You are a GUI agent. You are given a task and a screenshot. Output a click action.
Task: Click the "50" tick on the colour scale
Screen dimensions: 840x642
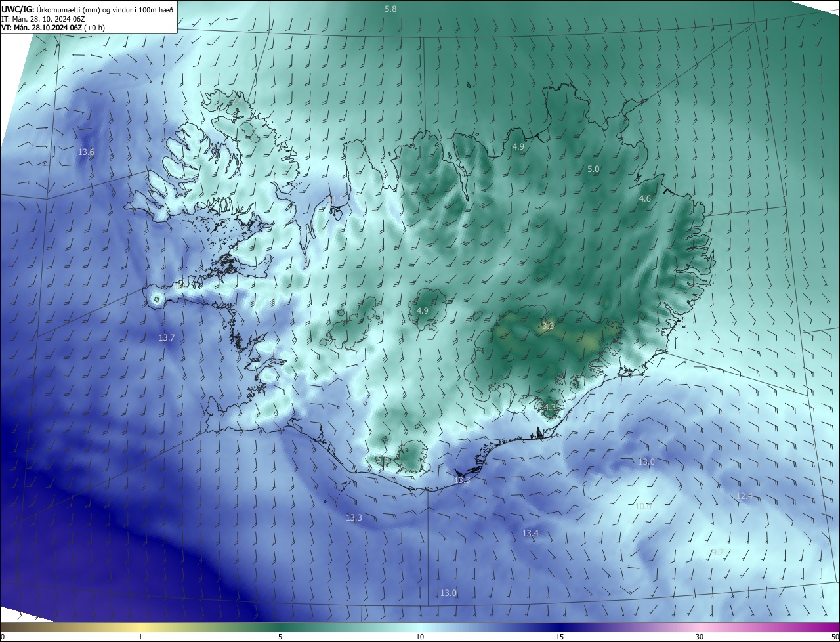pyautogui.click(x=835, y=637)
